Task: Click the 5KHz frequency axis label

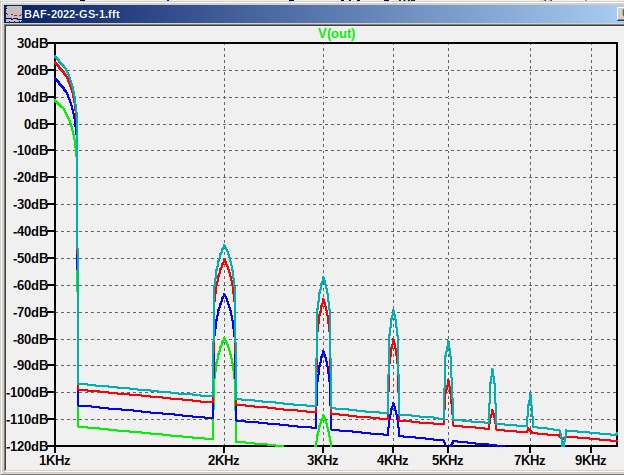Action: pos(448,461)
